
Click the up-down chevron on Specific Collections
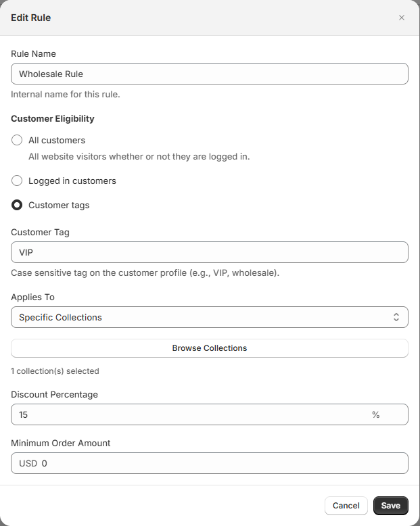point(396,317)
